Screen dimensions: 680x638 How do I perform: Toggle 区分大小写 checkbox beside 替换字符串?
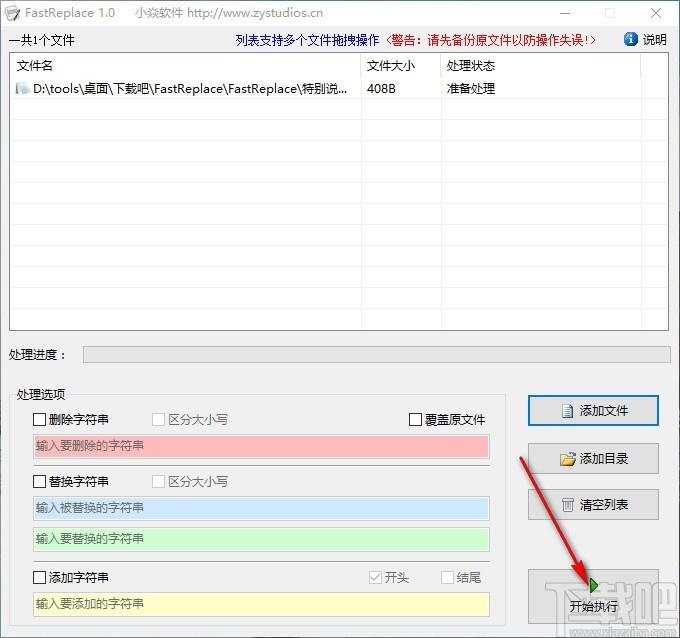(158, 481)
